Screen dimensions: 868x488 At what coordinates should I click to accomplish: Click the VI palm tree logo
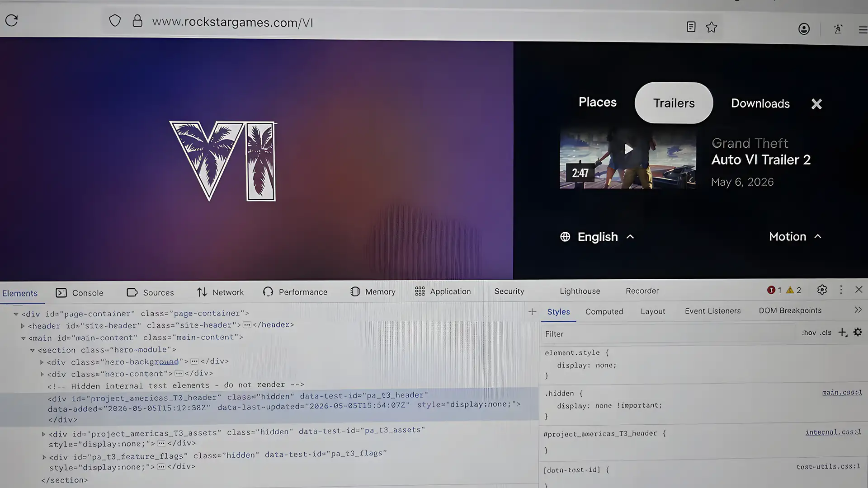point(223,161)
